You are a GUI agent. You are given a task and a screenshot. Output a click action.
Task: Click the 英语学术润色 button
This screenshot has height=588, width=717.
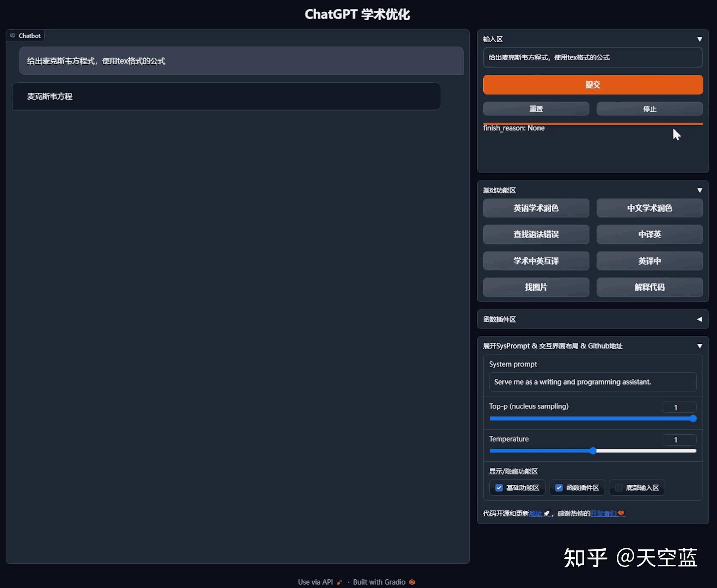[x=536, y=208]
